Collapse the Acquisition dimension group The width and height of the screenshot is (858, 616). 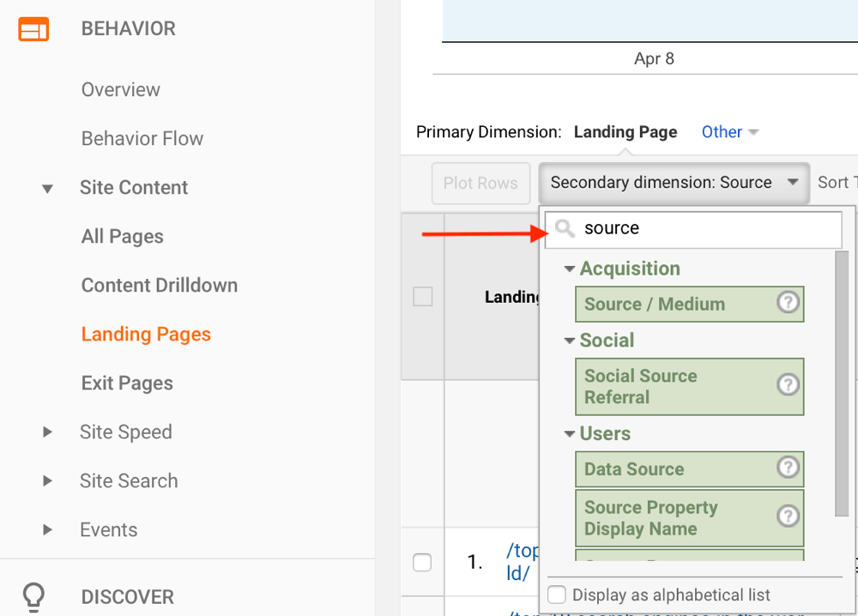569,269
